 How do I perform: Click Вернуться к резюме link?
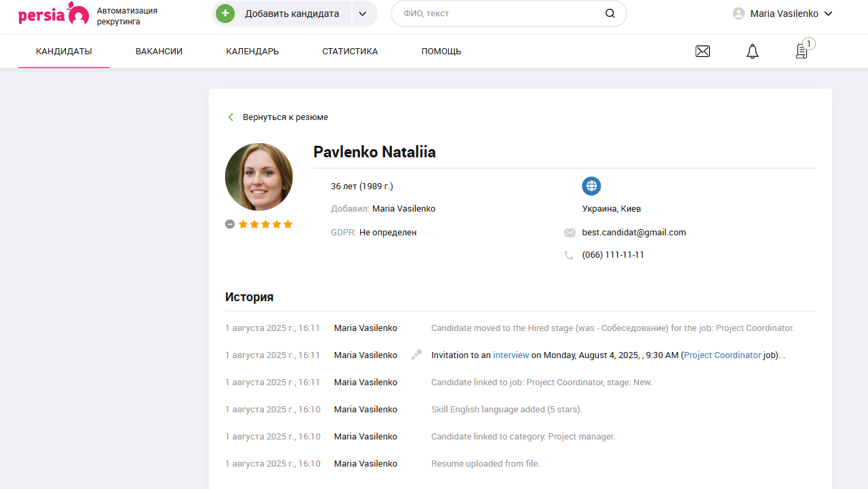pyautogui.click(x=285, y=117)
